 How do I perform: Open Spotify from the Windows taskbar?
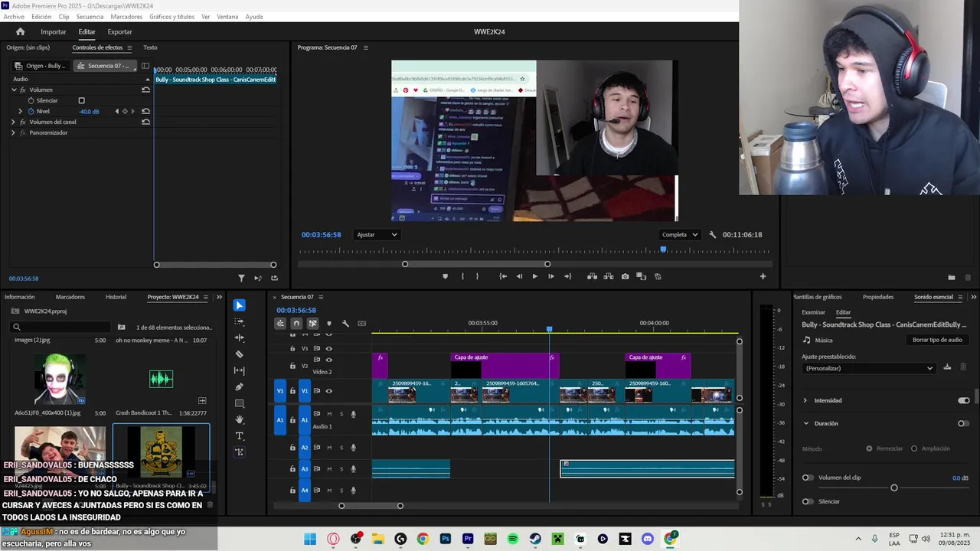(x=512, y=540)
